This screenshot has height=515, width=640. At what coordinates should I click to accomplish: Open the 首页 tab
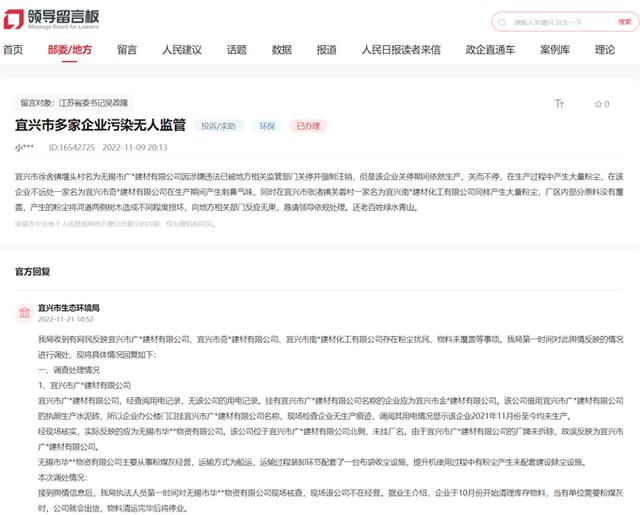(x=13, y=50)
